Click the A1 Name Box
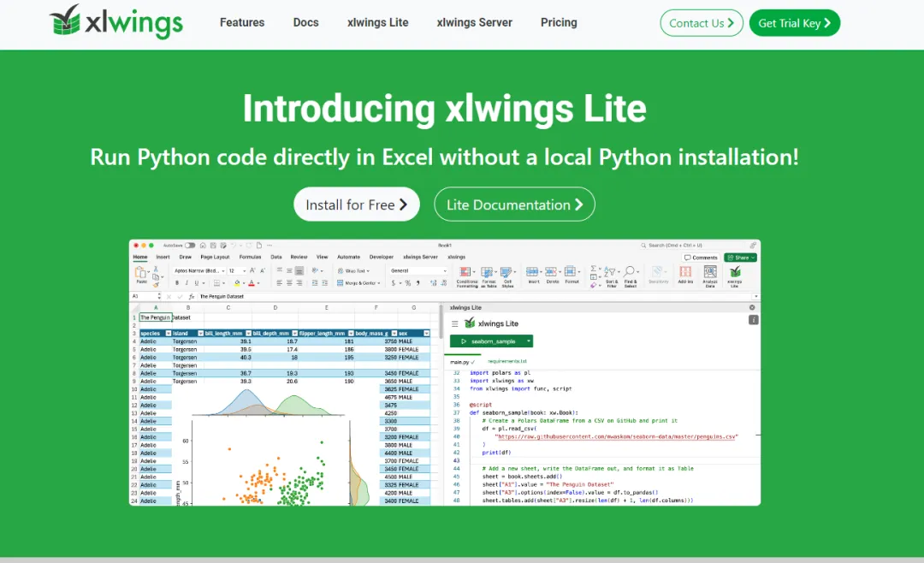Image resolution: width=924 pixels, height=563 pixels. 145,297
